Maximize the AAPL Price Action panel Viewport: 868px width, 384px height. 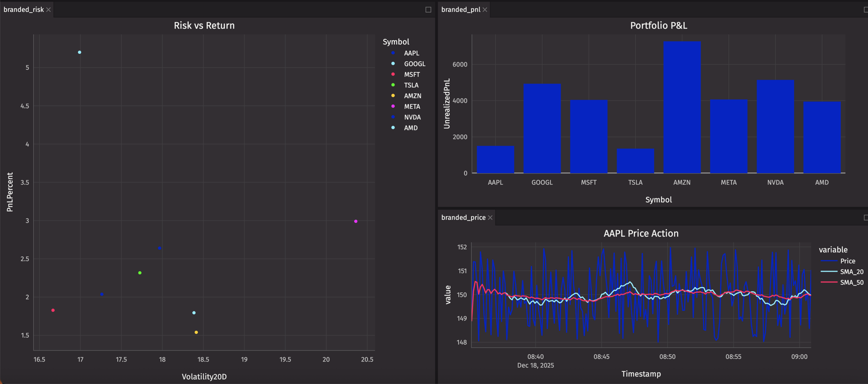(x=865, y=218)
